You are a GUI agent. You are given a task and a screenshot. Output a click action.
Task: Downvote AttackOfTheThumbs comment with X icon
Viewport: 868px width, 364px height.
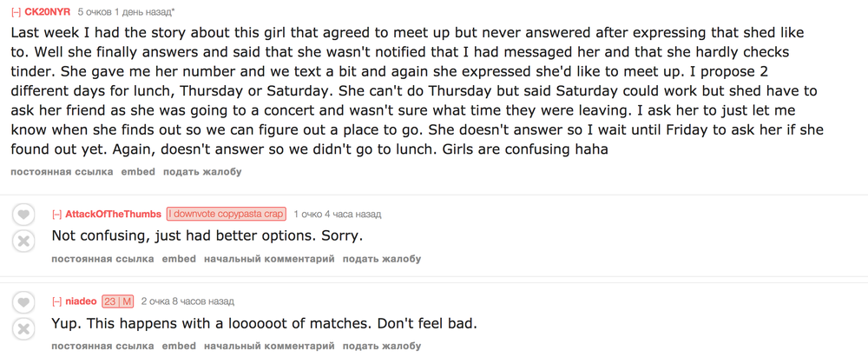[24, 242]
